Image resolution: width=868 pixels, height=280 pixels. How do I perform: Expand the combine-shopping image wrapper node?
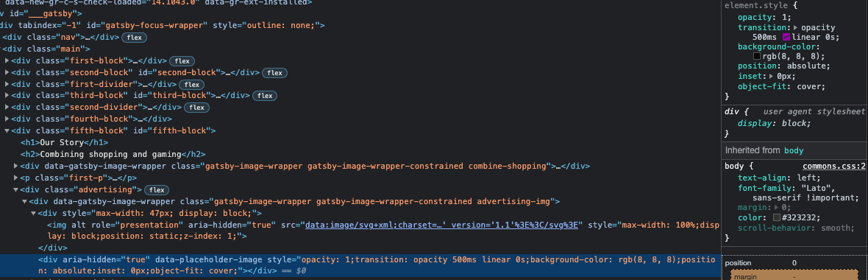point(15,166)
